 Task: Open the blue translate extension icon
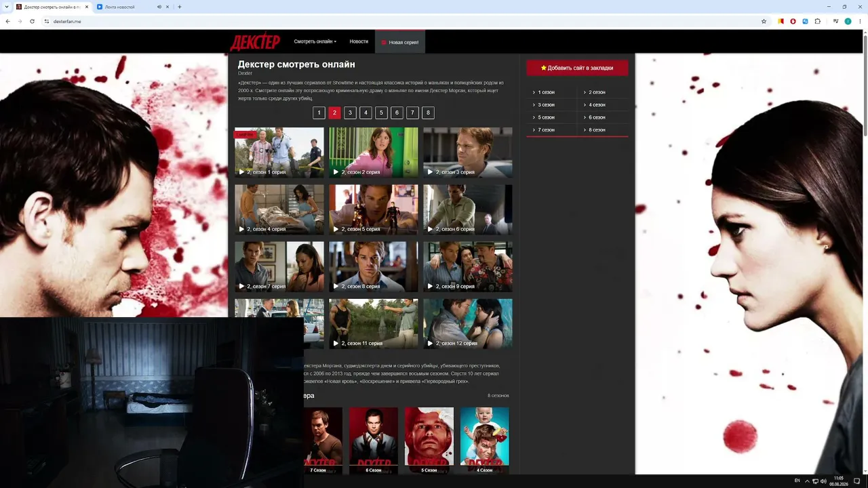click(806, 21)
